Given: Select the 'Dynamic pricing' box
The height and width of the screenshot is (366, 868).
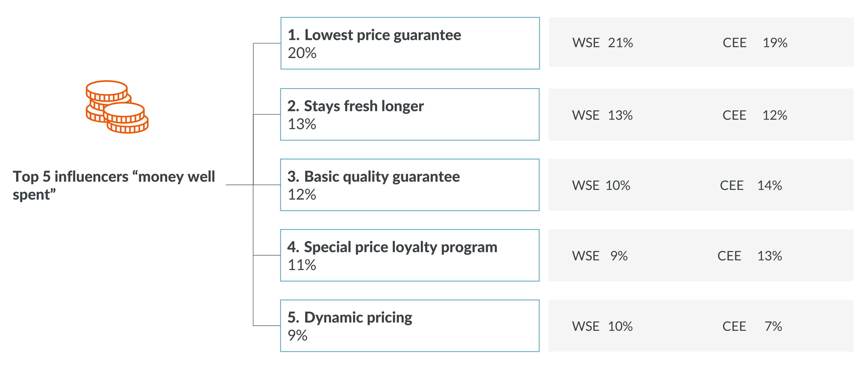Looking at the screenshot, I should pos(410,326).
